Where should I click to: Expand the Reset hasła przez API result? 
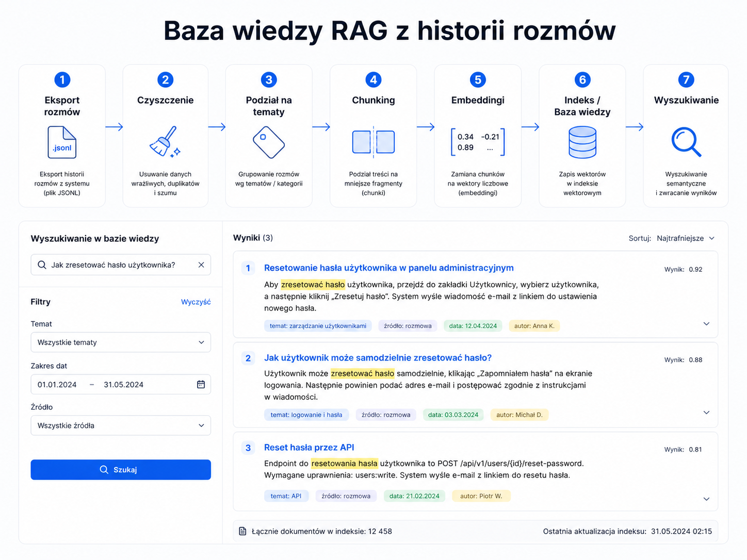pyautogui.click(x=707, y=499)
